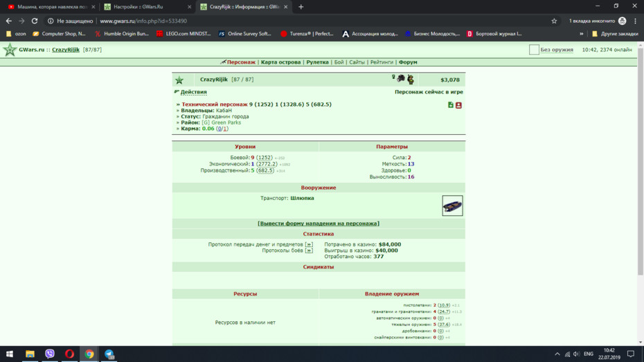This screenshot has width=644, height=362.
Task: Open Сайты in the site menu
Action: (357, 62)
